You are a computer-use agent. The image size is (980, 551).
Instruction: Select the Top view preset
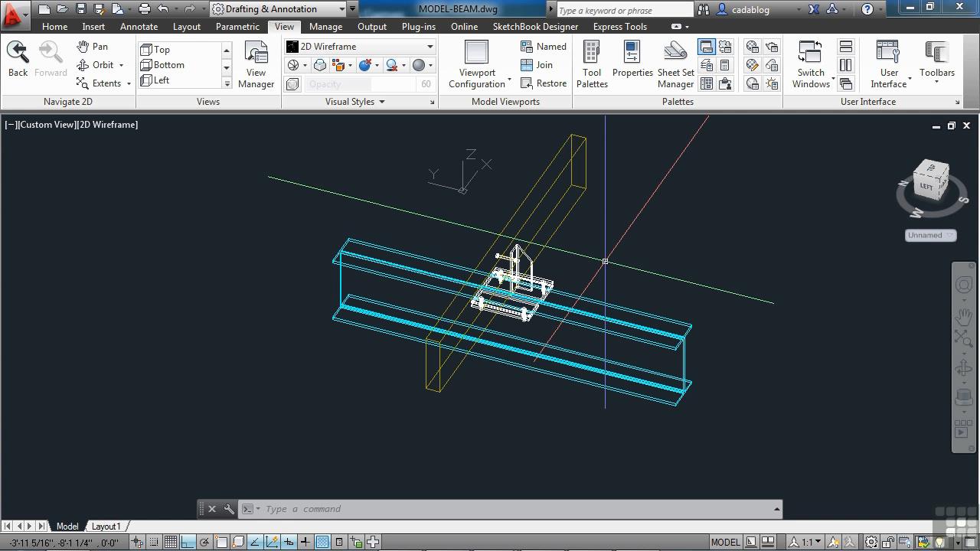coord(162,50)
